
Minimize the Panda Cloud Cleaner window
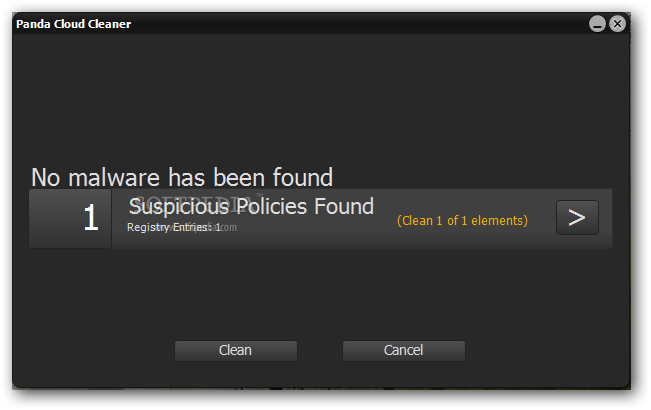click(x=597, y=24)
